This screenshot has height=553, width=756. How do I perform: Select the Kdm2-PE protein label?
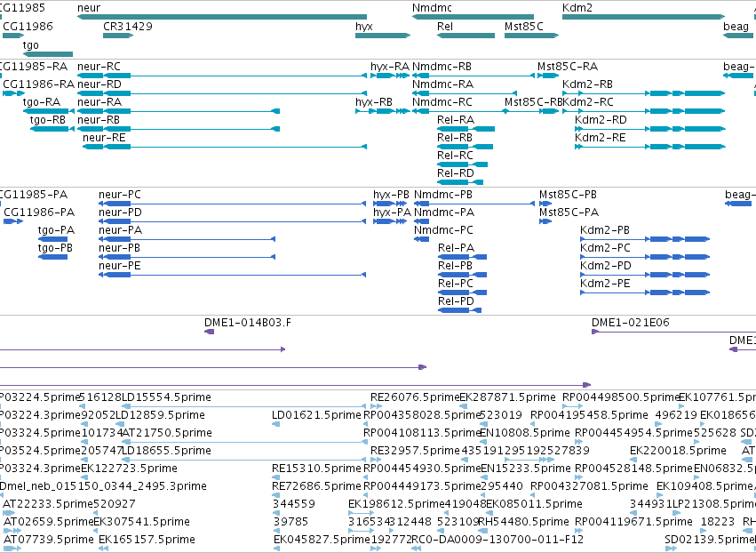coord(605,284)
